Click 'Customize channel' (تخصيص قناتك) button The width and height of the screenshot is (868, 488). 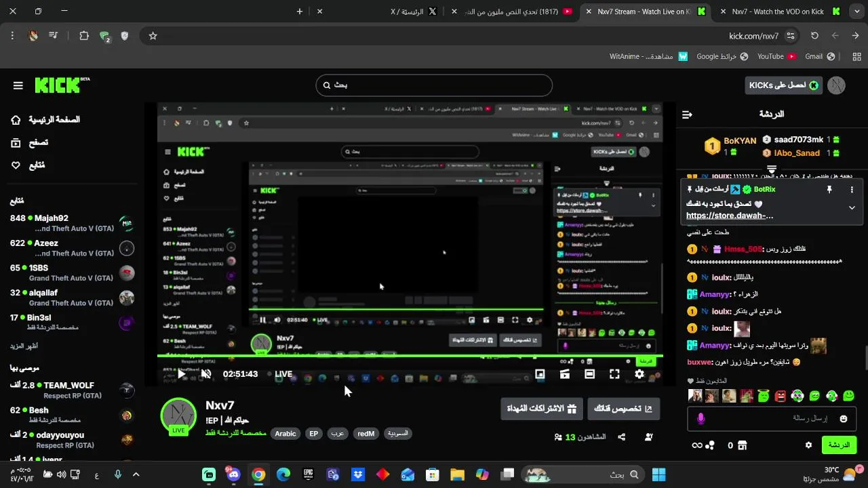623,409
